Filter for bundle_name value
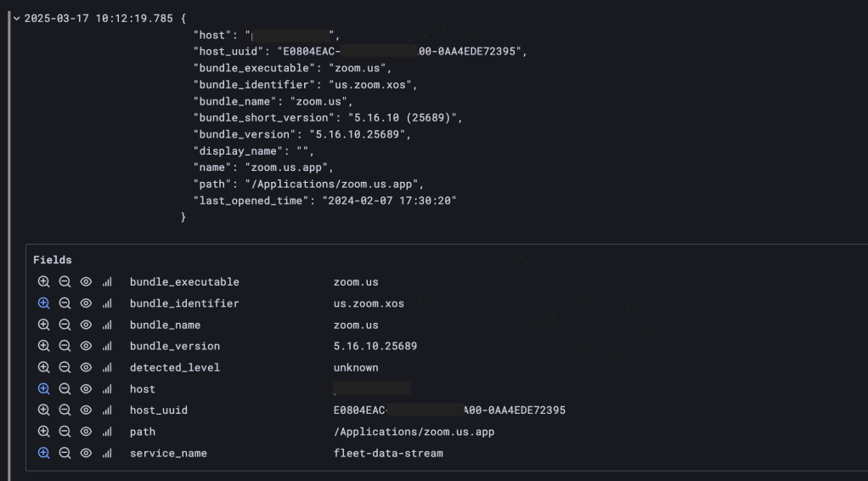868x481 pixels. pos(43,325)
